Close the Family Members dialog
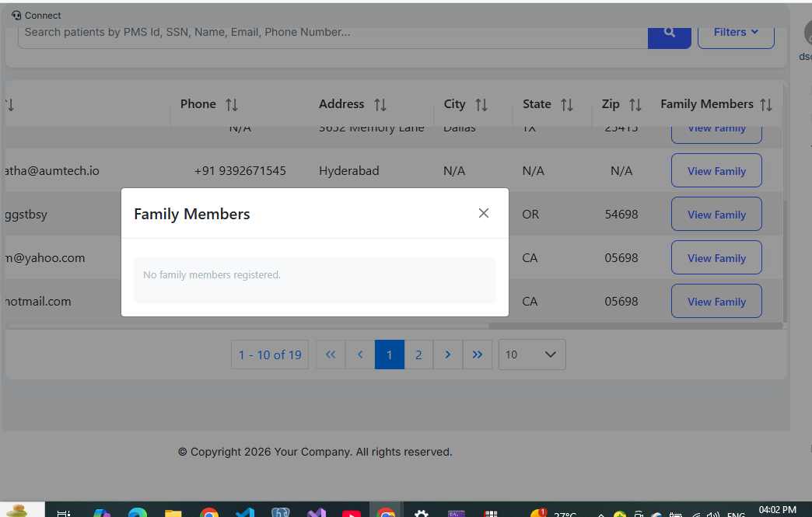This screenshot has width=812, height=517. click(484, 213)
